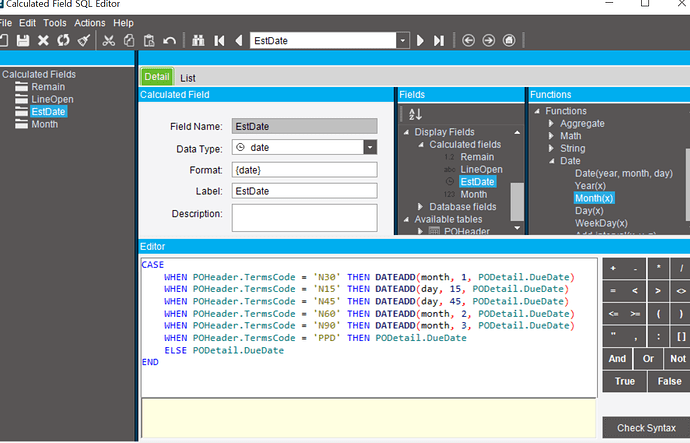690x443 pixels.
Task: Click the Cut scissors icon
Action: coord(109,41)
